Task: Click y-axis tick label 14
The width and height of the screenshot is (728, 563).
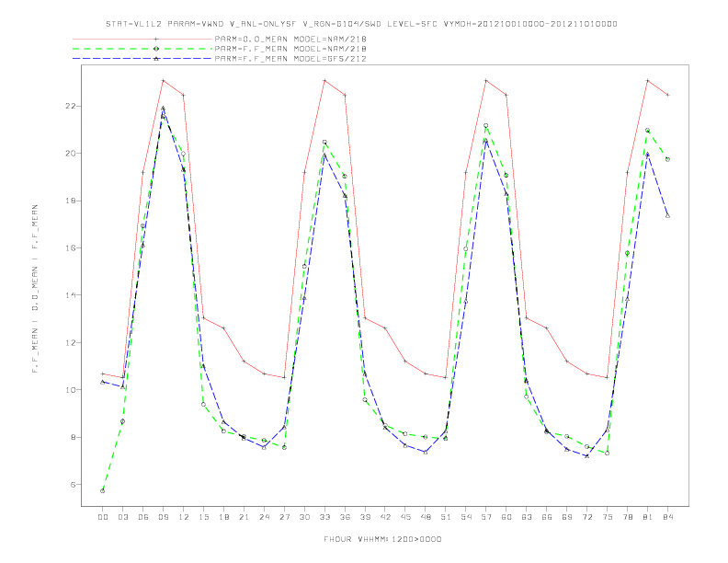Action: pyautogui.click(x=71, y=295)
